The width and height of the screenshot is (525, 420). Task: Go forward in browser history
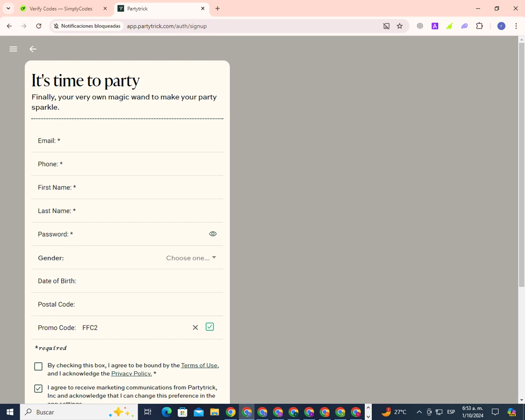(24, 26)
